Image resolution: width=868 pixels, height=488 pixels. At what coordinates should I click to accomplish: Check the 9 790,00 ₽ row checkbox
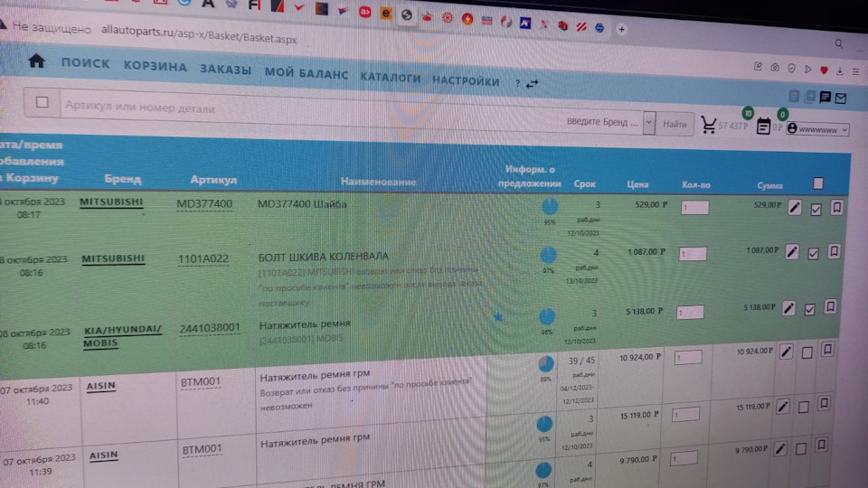point(800,449)
